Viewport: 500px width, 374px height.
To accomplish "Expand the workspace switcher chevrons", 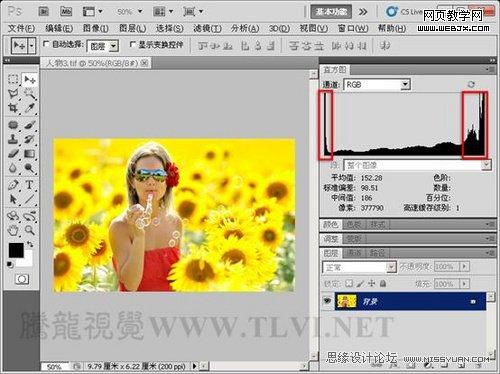I will click(363, 12).
